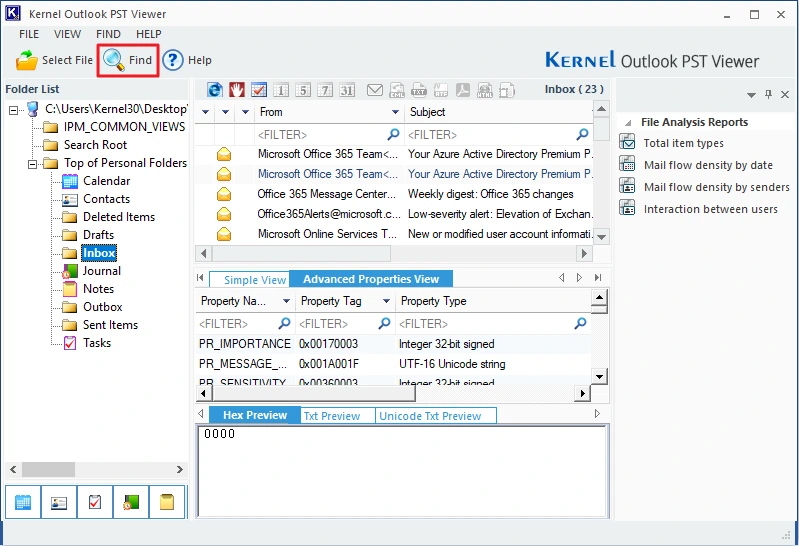Click the HTML export icon
799x546 pixels.
tap(485, 90)
